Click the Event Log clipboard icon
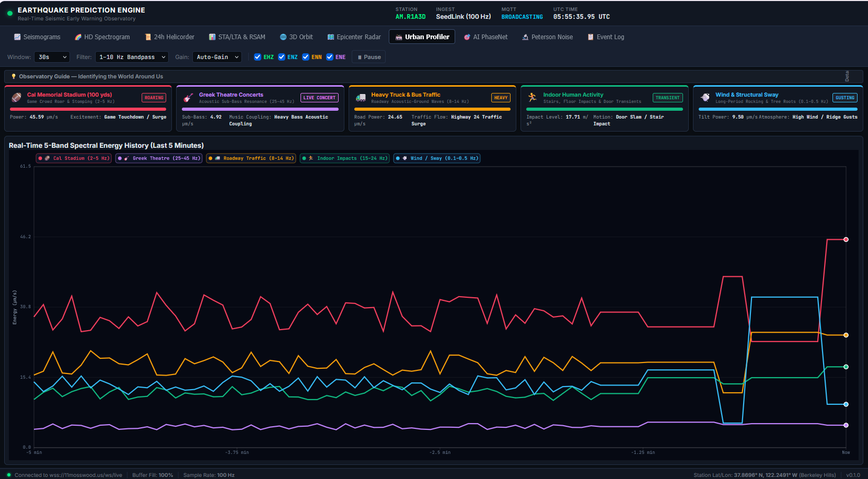This screenshot has height=479, width=868. [x=591, y=37]
